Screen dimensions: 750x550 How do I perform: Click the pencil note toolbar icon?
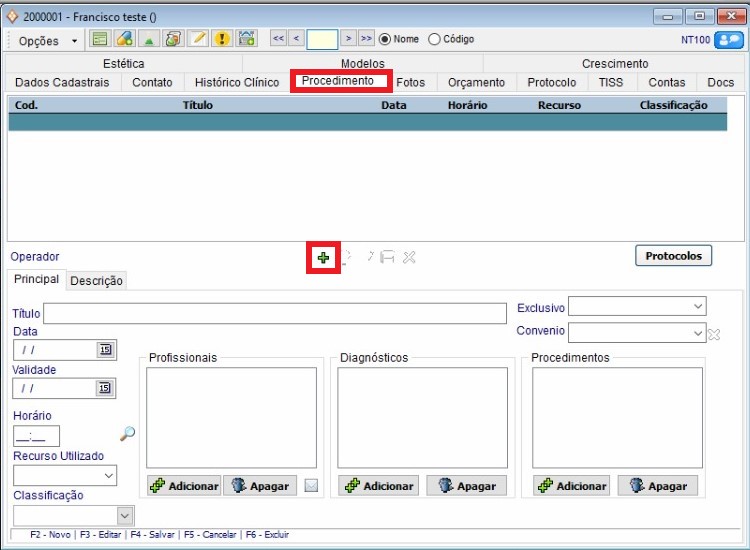click(198, 39)
